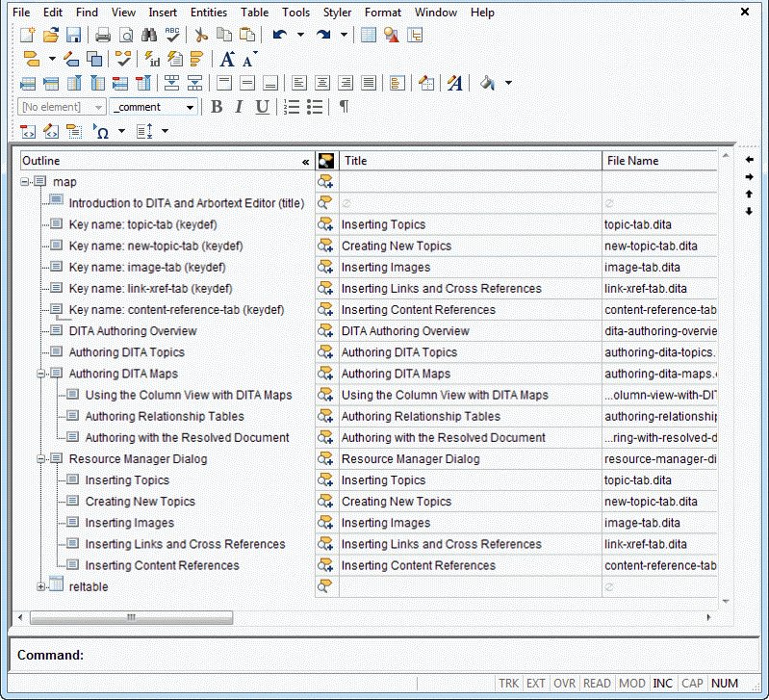This screenshot has width=769, height=700.
Task: Click the File Name column header
Action: (659, 161)
